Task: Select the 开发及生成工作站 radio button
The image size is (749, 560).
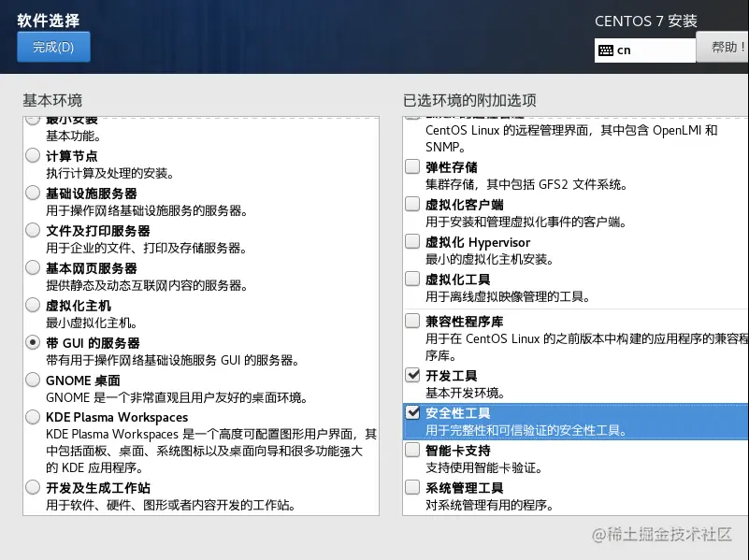Action: click(x=33, y=487)
